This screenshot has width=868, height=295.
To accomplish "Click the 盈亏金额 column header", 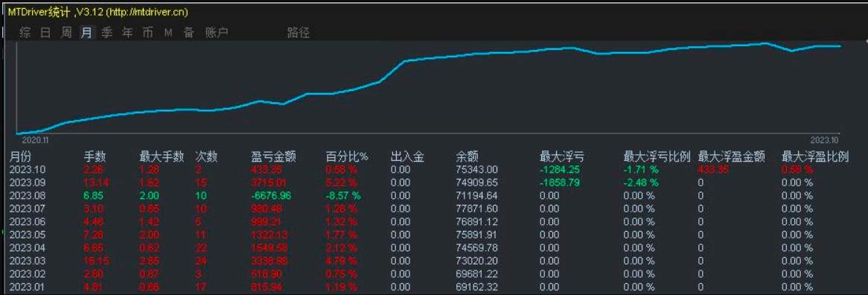I will click(x=273, y=156).
